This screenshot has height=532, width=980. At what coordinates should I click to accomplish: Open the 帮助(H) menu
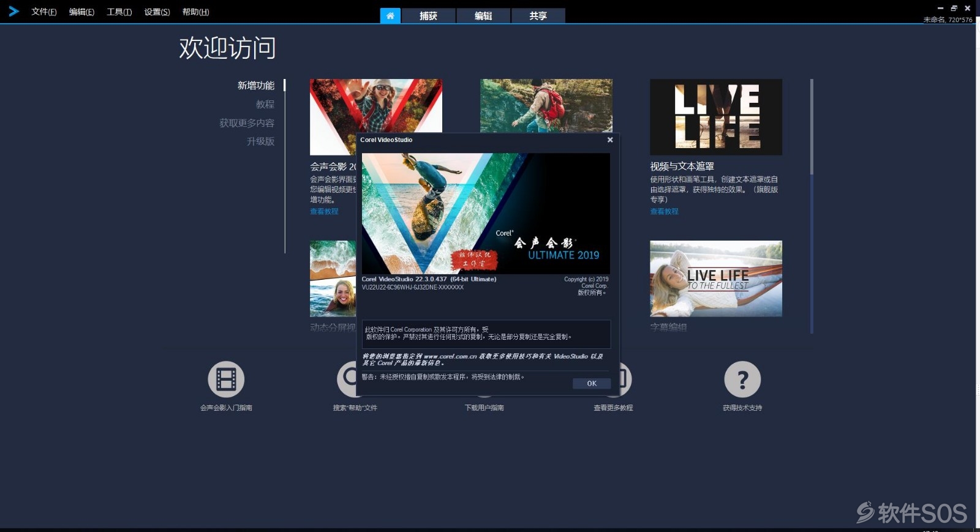[x=195, y=12]
